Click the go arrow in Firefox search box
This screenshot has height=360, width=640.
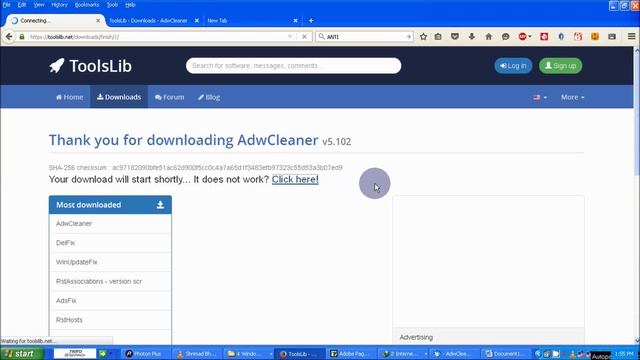point(409,37)
